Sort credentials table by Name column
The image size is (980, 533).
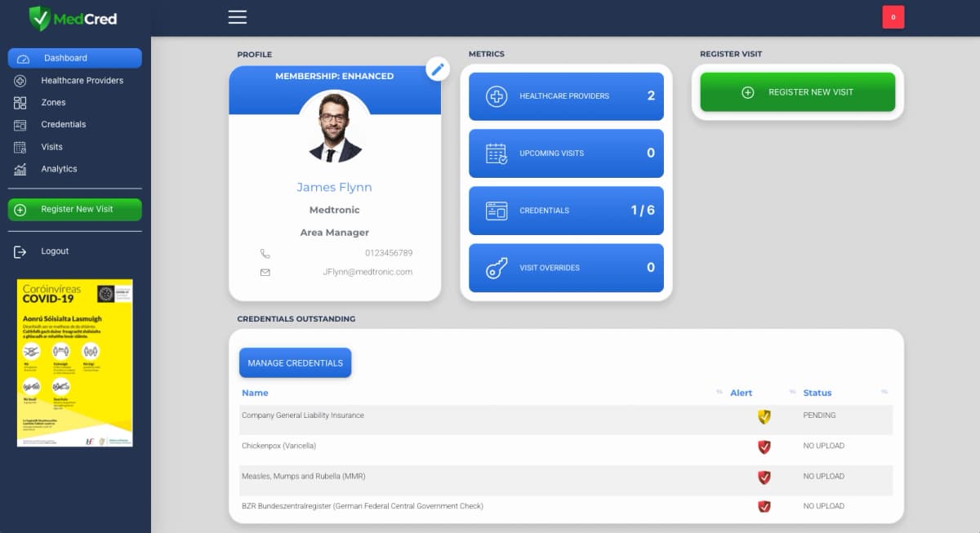[255, 393]
